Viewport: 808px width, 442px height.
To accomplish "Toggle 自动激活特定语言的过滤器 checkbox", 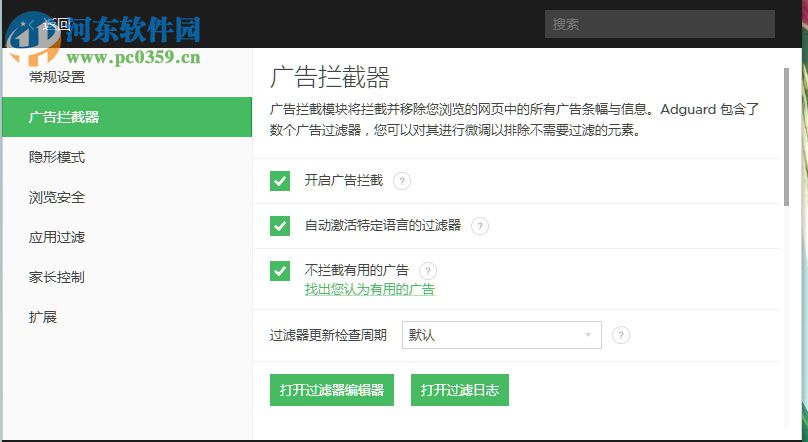I will (x=280, y=226).
